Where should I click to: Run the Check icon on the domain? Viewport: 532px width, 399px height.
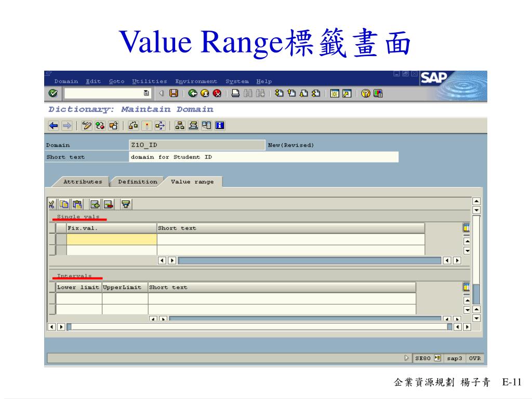pos(134,126)
